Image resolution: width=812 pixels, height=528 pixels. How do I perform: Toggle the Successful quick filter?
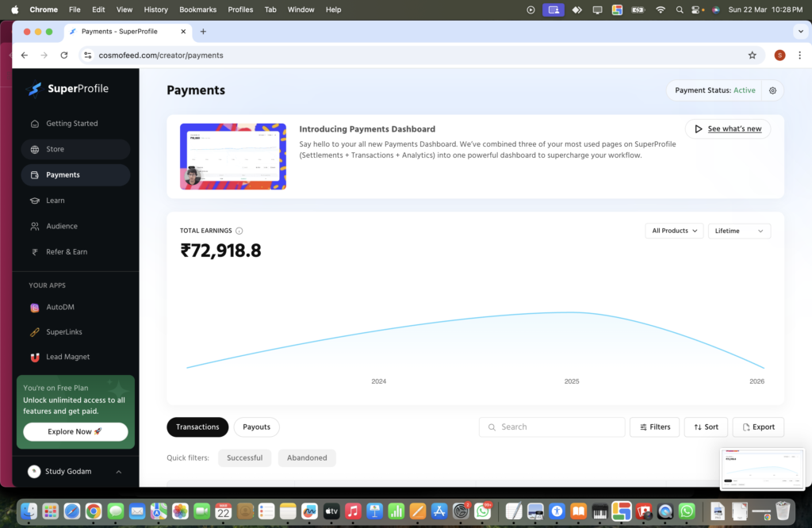244,457
